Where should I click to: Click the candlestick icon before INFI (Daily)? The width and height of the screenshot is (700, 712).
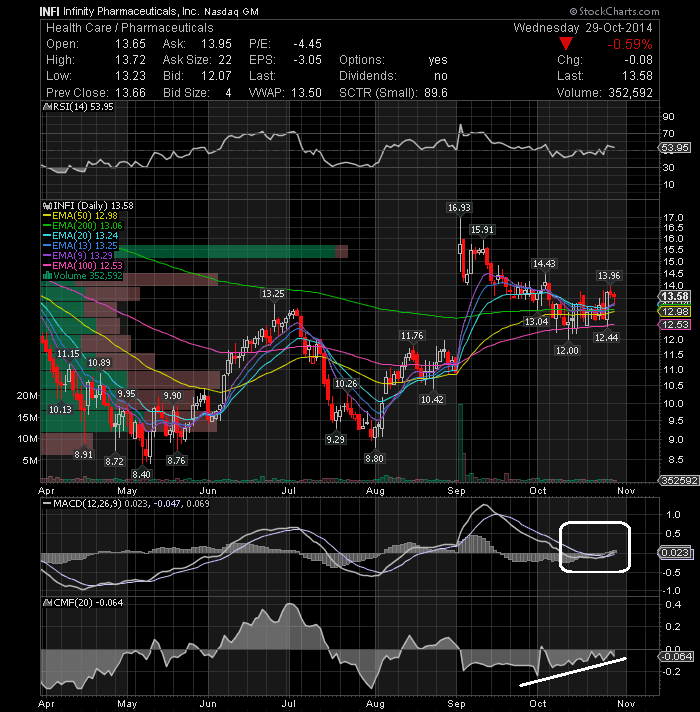point(47,206)
